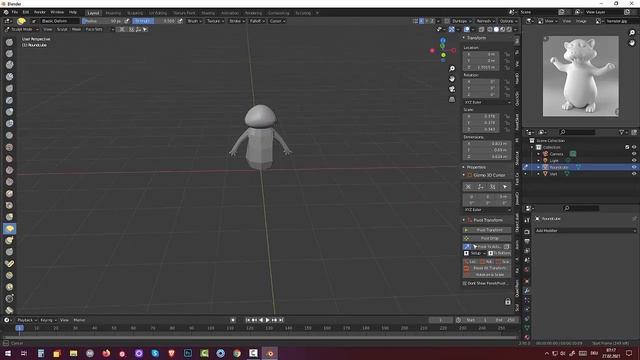Click Scale X value field

[x=481, y=116]
